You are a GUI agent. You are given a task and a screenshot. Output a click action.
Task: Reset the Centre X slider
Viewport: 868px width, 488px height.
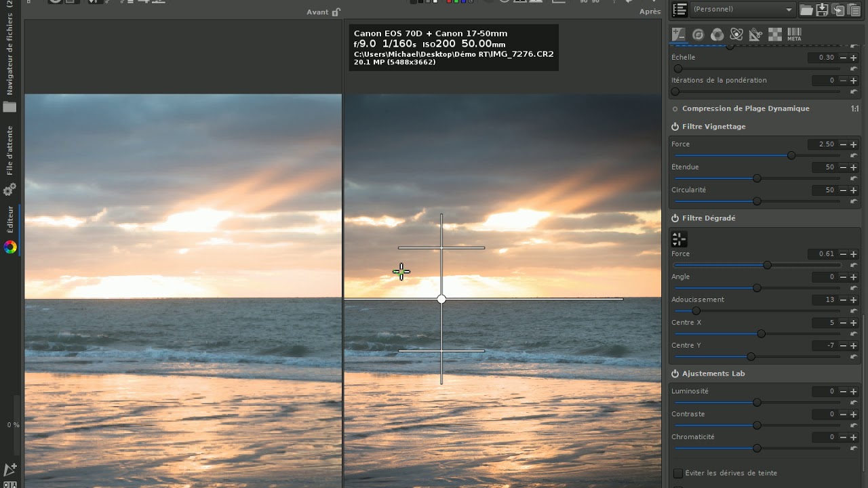click(x=854, y=333)
